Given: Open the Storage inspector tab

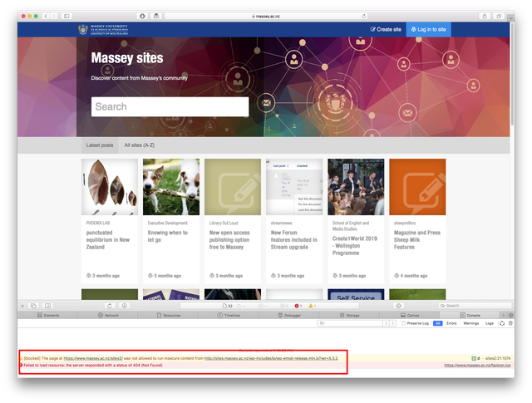Looking at the screenshot, I should 349,315.
